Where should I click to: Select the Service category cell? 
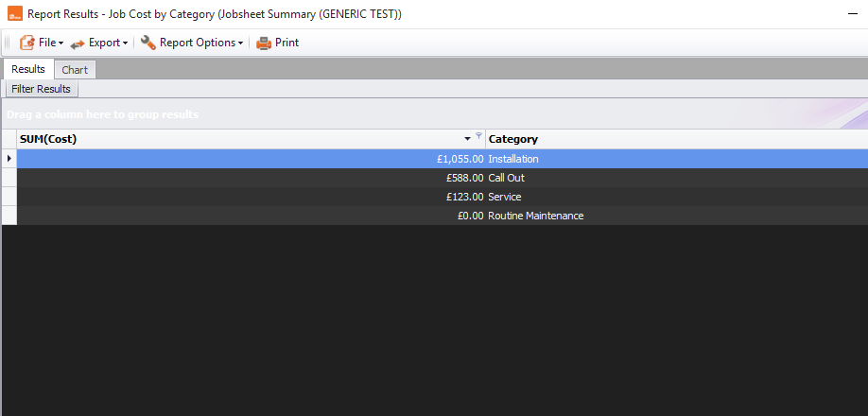677,197
